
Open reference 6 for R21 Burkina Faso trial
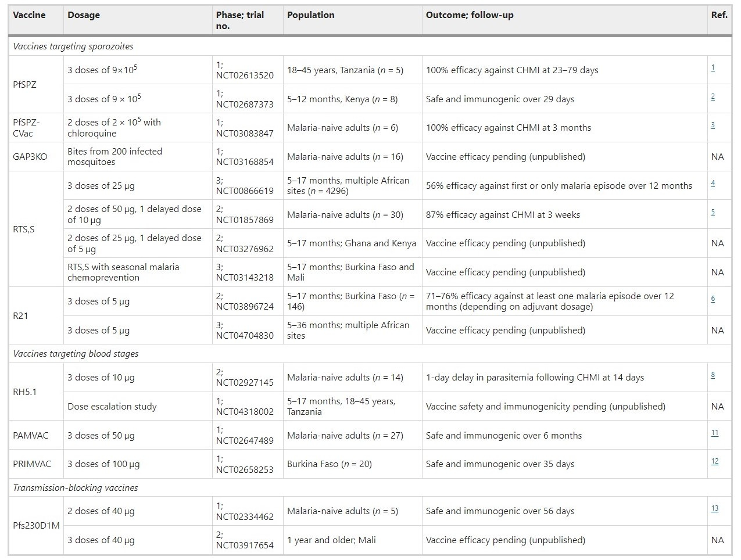pyautogui.click(x=713, y=299)
